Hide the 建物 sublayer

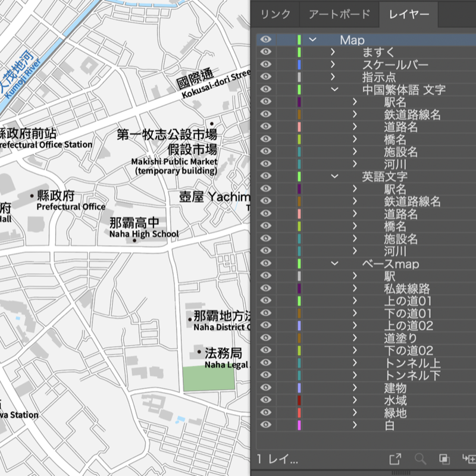point(266,389)
